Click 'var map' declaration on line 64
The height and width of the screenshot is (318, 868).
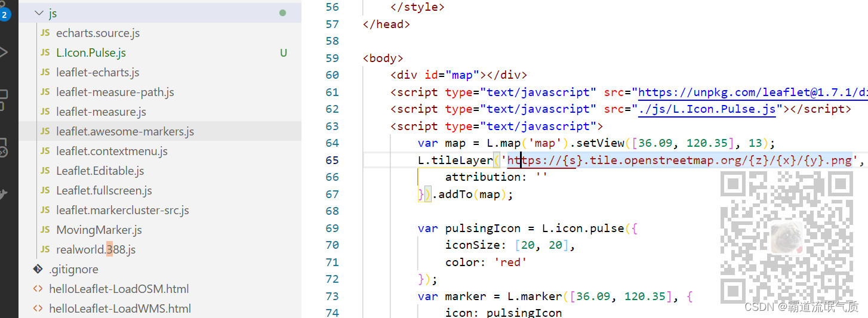tap(442, 143)
